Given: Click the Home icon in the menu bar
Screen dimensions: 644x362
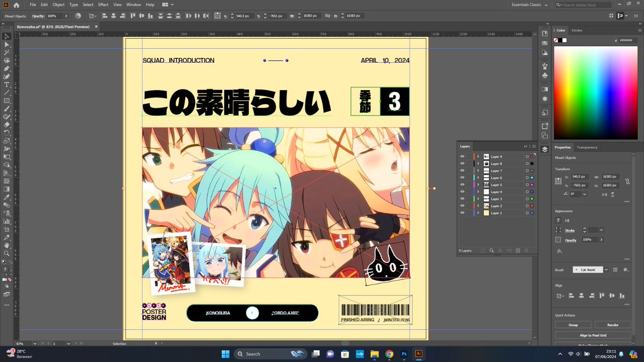Looking at the screenshot, I should click(x=17, y=5).
